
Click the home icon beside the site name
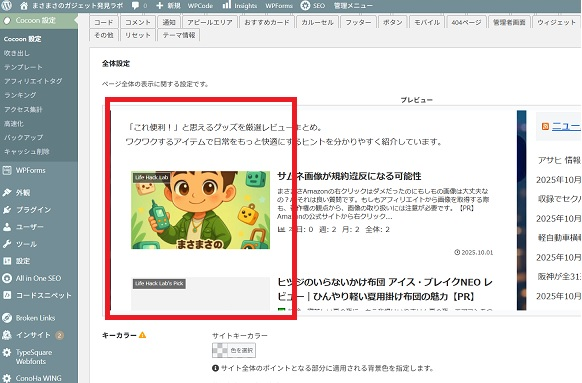pyautogui.click(x=24, y=6)
